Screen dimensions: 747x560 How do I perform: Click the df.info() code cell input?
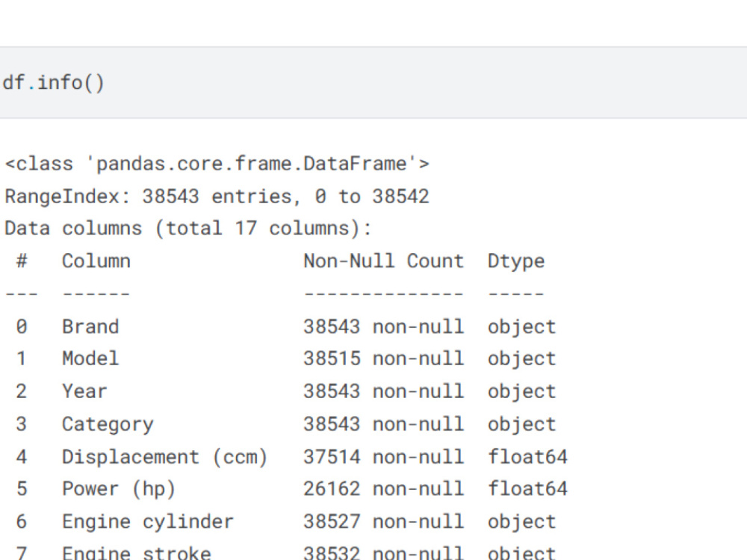tap(373, 82)
